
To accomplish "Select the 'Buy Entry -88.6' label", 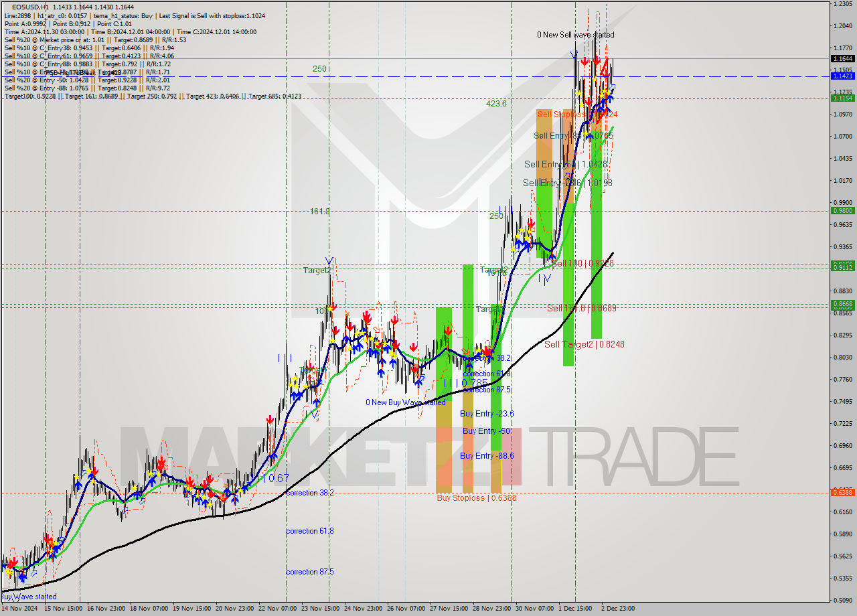I will click(x=487, y=456).
